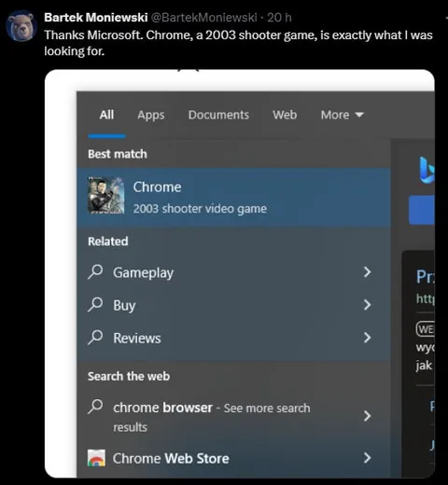Viewport: 448px width, 485px height.
Task: Switch to the Apps tab
Action: click(151, 115)
